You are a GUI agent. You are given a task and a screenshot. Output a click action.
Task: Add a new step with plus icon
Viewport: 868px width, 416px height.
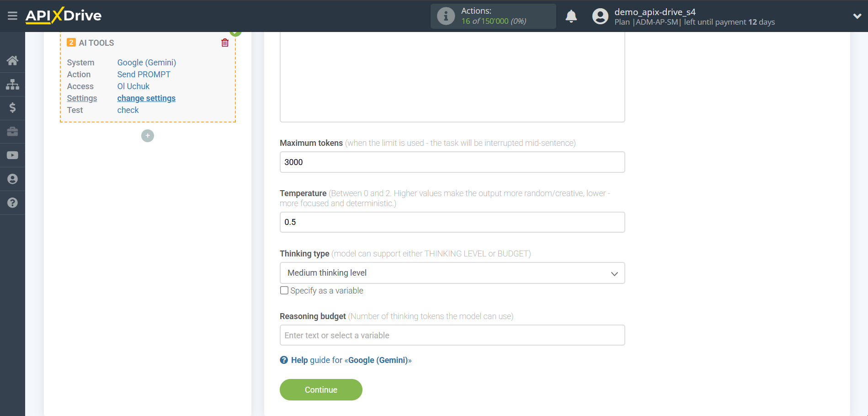point(148,136)
